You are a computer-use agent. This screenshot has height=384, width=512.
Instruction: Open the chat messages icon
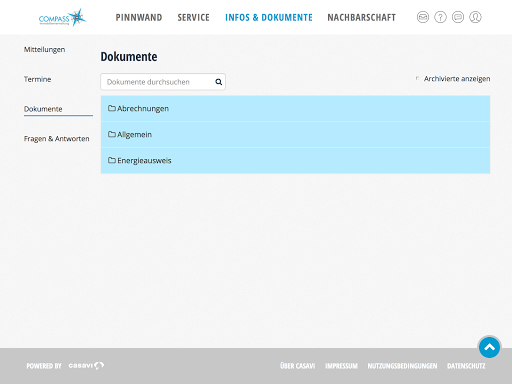pos(458,17)
